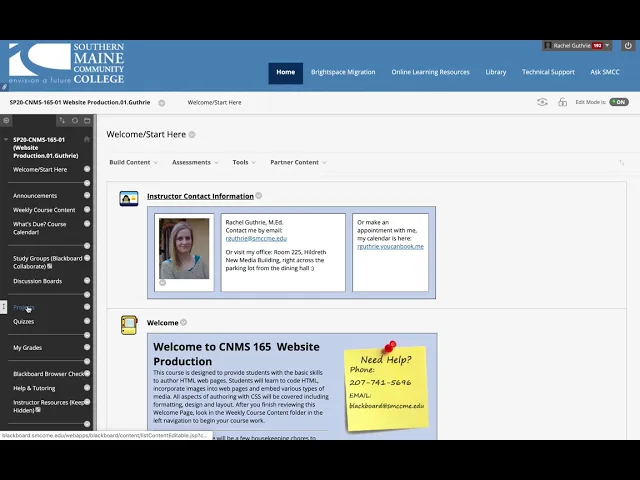The width and height of the screenshot is (640, 480).
Task: Open options chevron next to Welcome/Start Here heading
Action: (x=192, y=135)
